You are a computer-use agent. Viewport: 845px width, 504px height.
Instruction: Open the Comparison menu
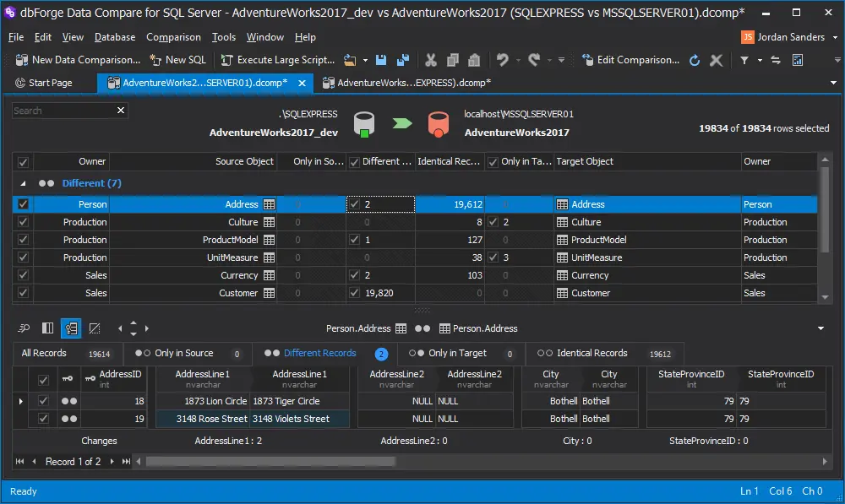tap(173, 37)
